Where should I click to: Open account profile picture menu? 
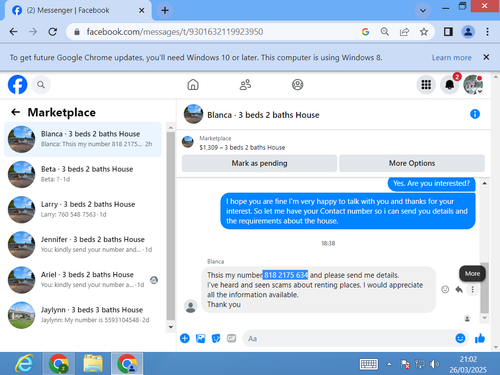(x=473, y=85)
